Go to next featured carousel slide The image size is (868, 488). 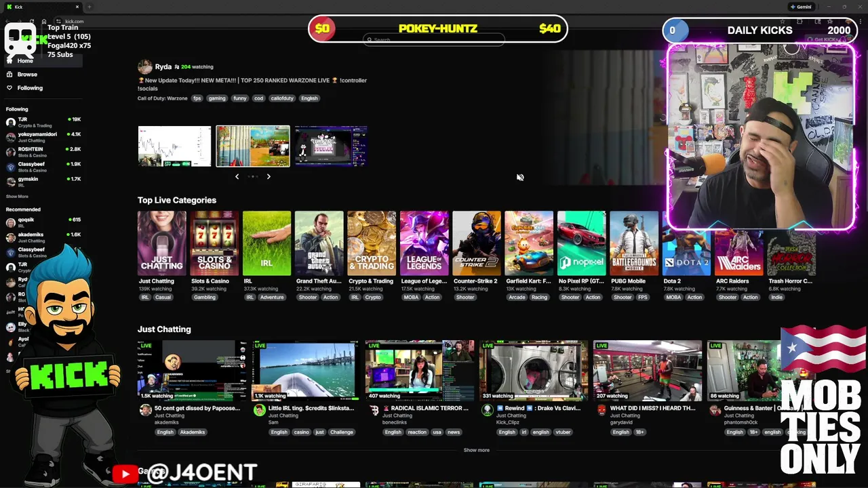tap(269, 177)
